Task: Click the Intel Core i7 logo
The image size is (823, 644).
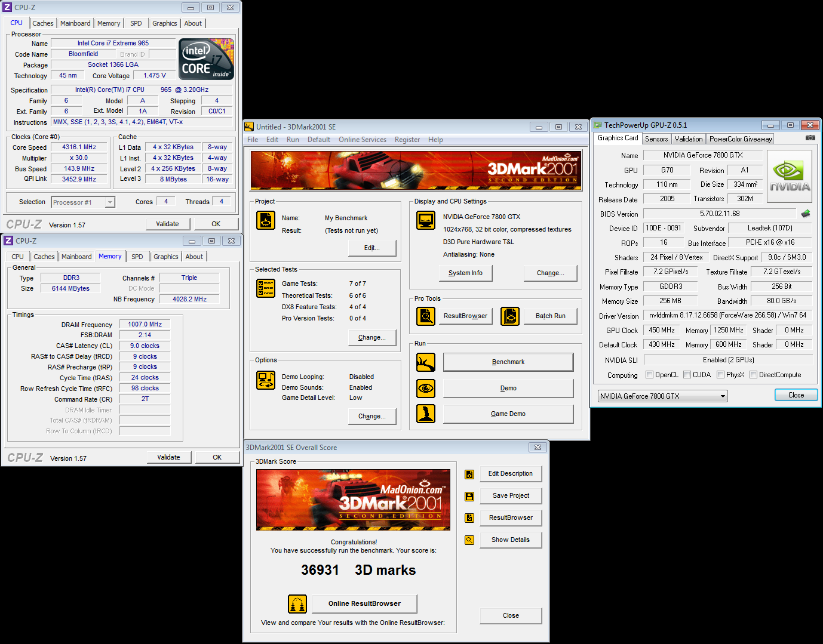Action: tap(207, 59)
